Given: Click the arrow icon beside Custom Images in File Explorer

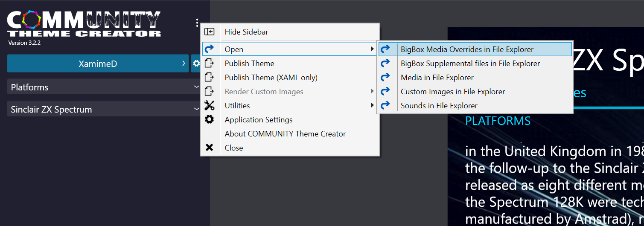Looking at the screenshot, I should point(385,91).
